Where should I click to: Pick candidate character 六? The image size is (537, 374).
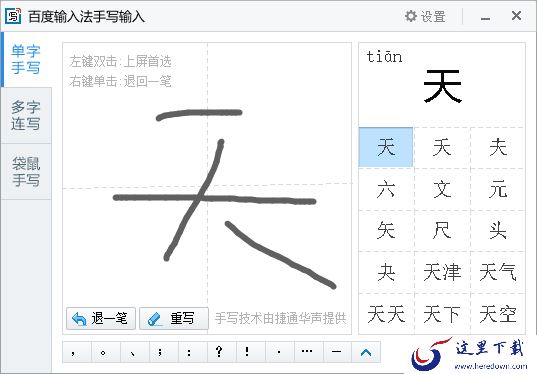pos(386,189)
